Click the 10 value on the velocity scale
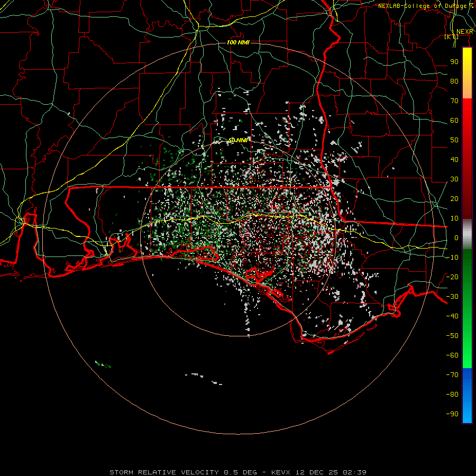 coord(454,218)
